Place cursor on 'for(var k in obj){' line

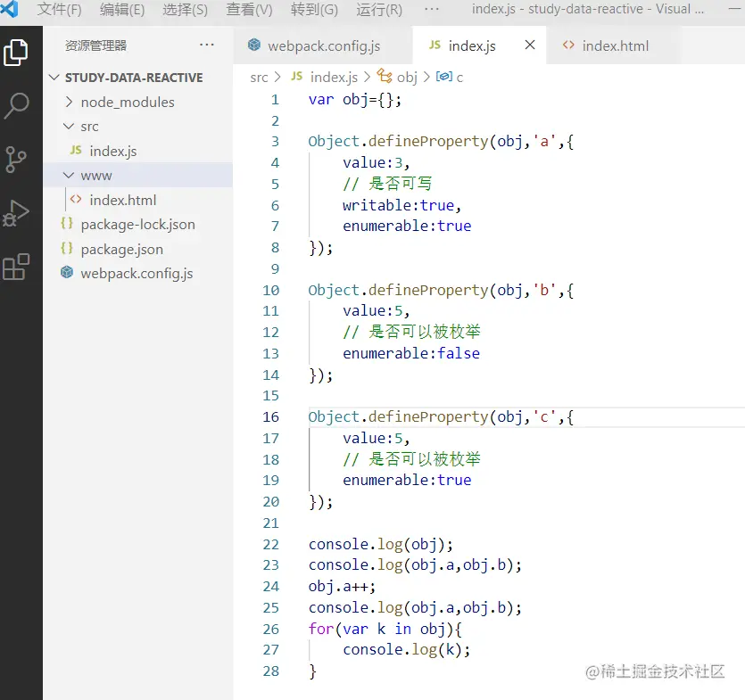click(x=385, y=629)
